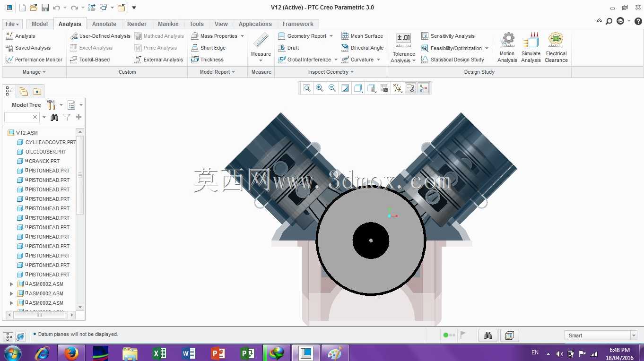Click the Measure ruler icon
Viewport: 644px width, 361px height.
click(x=261, y=41)
